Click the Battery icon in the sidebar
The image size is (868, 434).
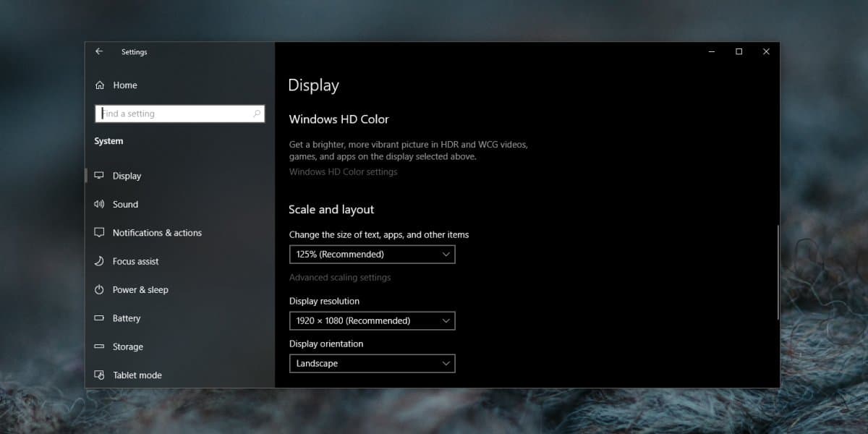click(x=100, y=318)
